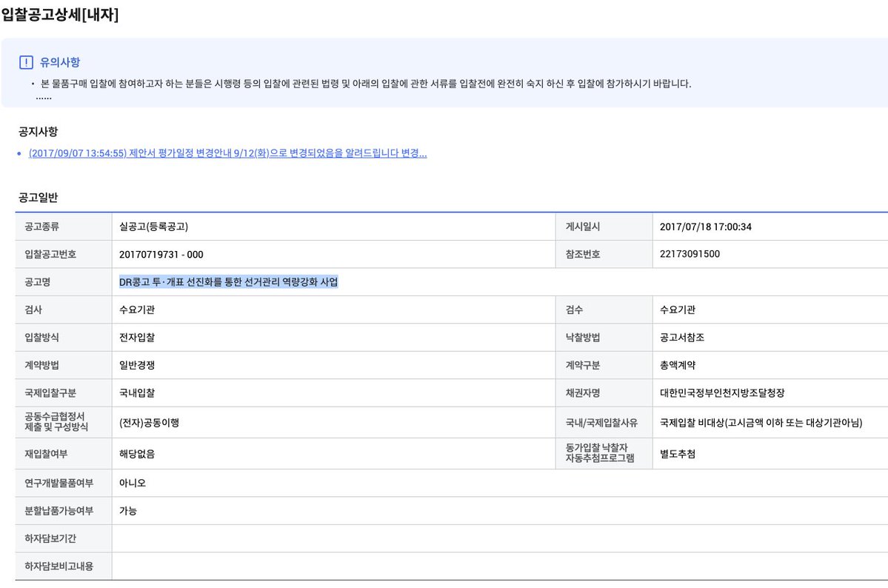Select the heading 입찰공고상세[내자]
The height and width of the screenshot is (588, 888).
[x=60, y=15]
